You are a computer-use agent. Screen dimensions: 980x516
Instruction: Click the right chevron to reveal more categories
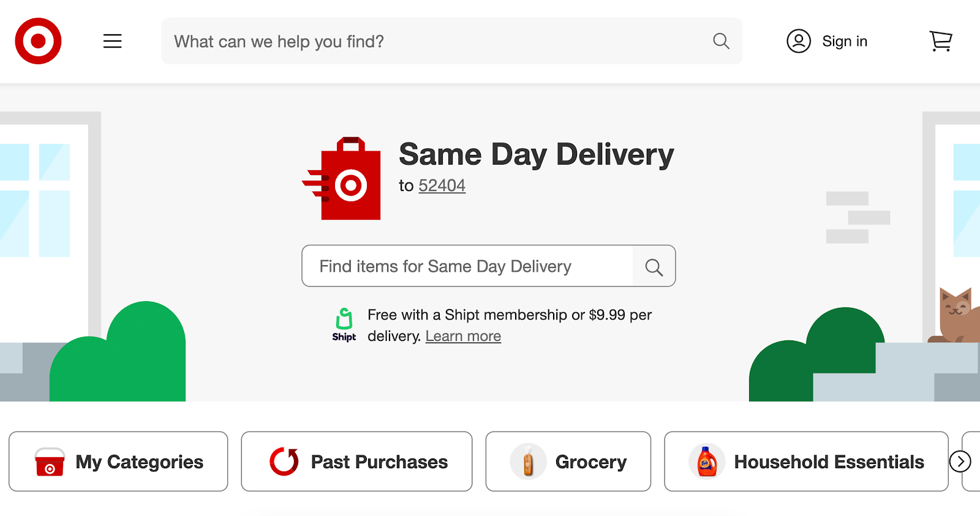point(961,462)
